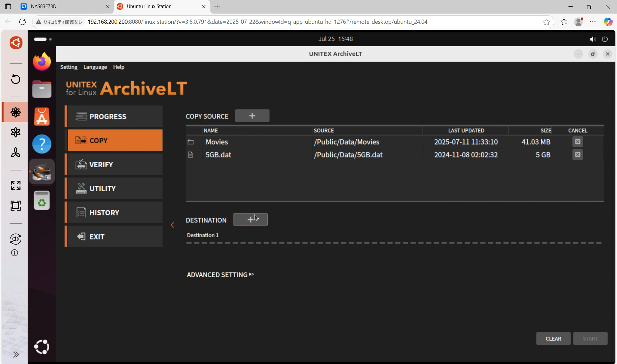The image size is (617, 364).
Task: Add a copy source with plus button
Action: point(252,116)
